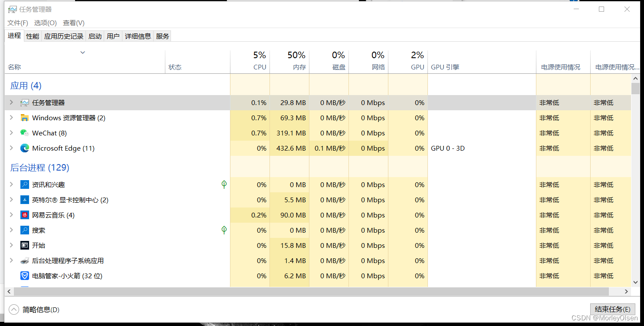Click the 电脑管家-小火箭 shield icon
Image resolution: width=644 pixels, height=326 pixels.
tap(25, 276)
